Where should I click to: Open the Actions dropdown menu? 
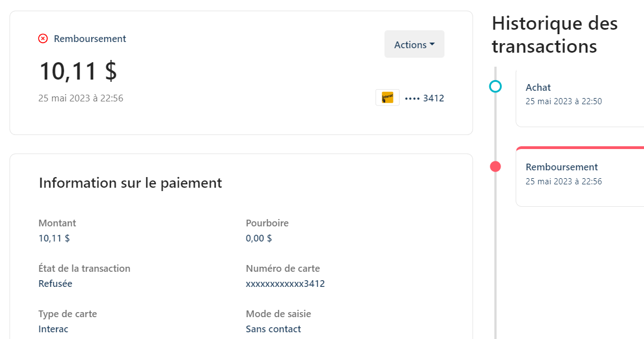[414, 44]
